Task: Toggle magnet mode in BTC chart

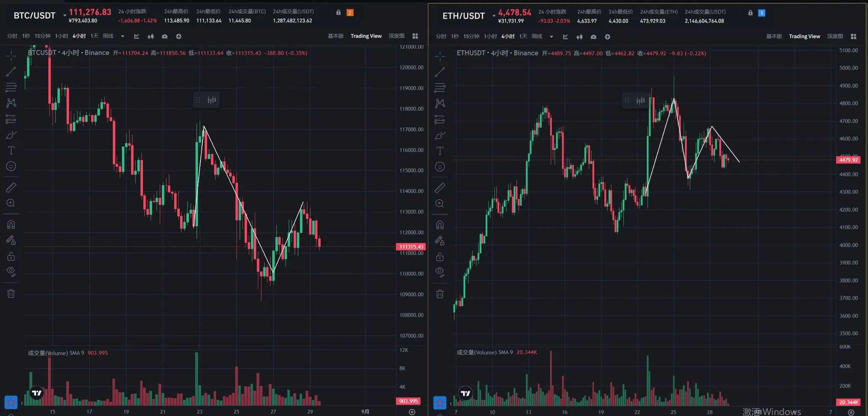Action: tap(11, 225)
